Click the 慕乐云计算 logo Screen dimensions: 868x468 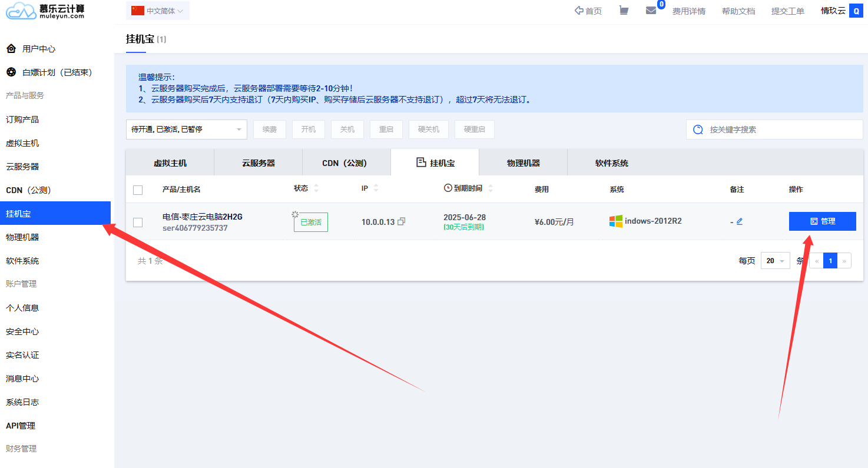point(46,11)
